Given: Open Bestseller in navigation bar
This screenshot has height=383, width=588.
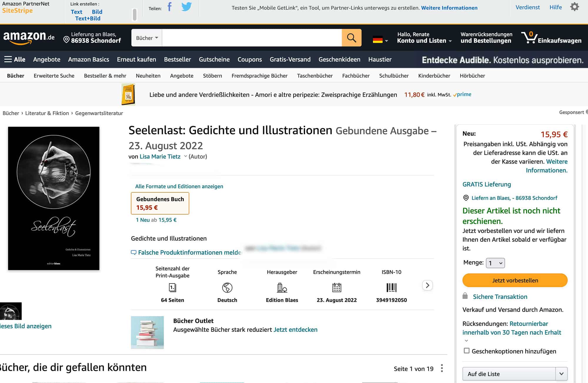Looking at the screenshot, I should coord(178,59).
